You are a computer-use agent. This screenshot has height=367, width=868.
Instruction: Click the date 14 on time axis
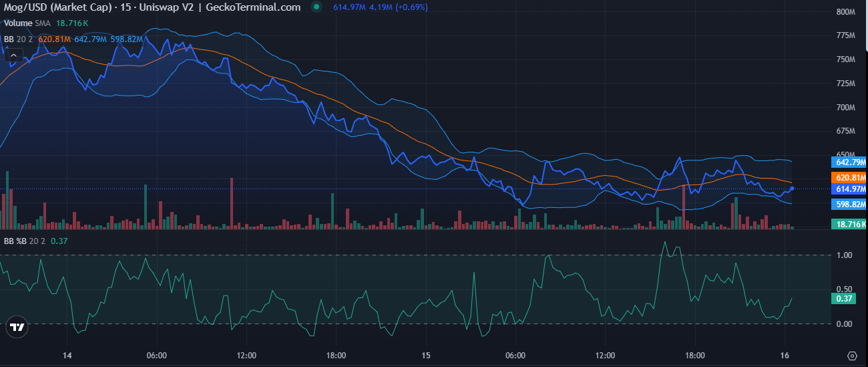point(67,355)
